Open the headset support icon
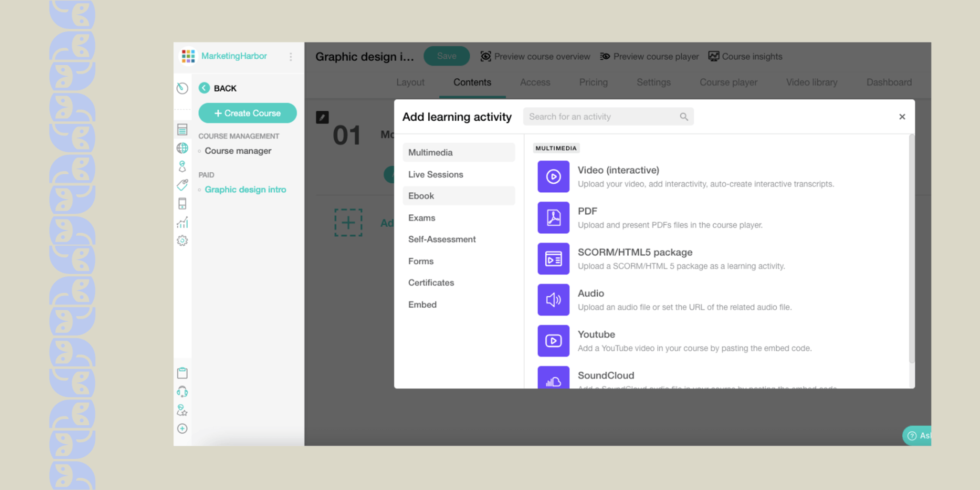 [x=182, y=391]
